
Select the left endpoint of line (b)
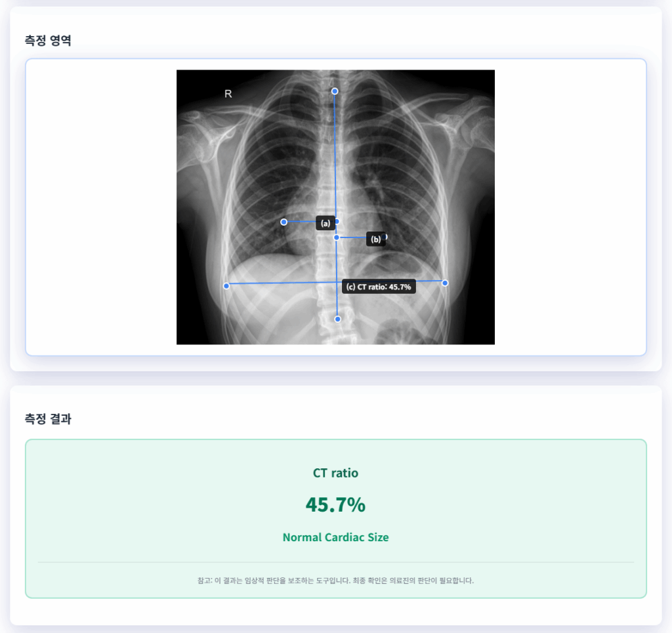337,237
